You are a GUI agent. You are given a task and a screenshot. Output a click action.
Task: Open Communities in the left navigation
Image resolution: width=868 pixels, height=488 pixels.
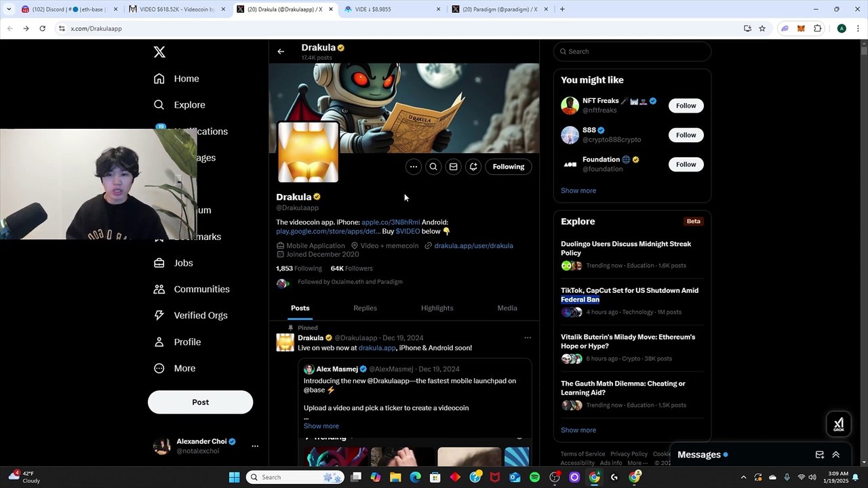pos(191,289)
